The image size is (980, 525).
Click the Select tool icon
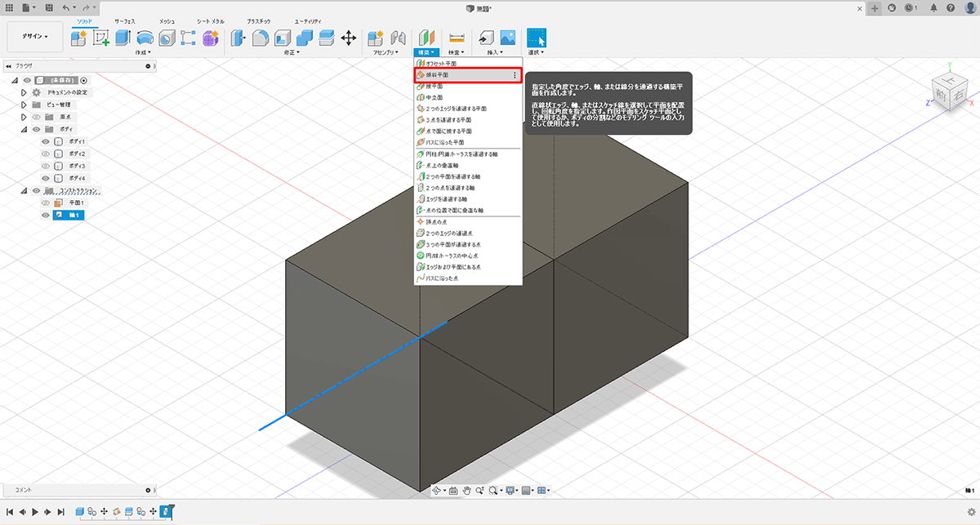pos(536,38)
